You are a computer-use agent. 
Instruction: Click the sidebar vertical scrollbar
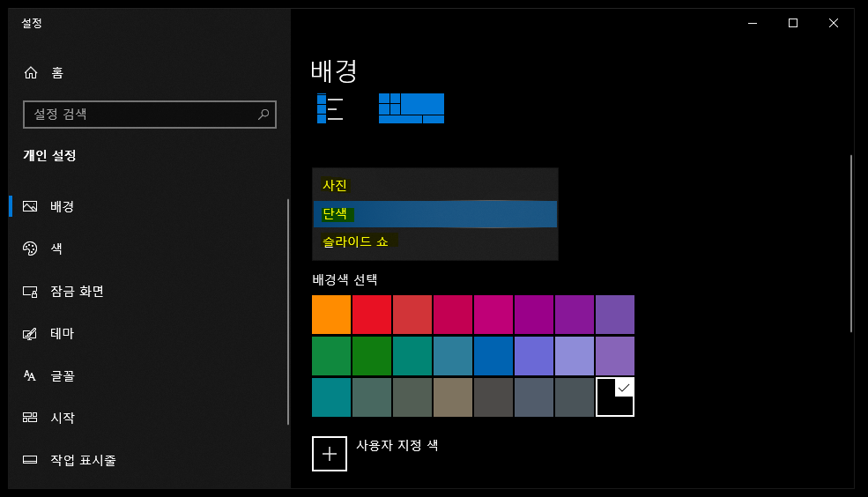pos(288,312)
